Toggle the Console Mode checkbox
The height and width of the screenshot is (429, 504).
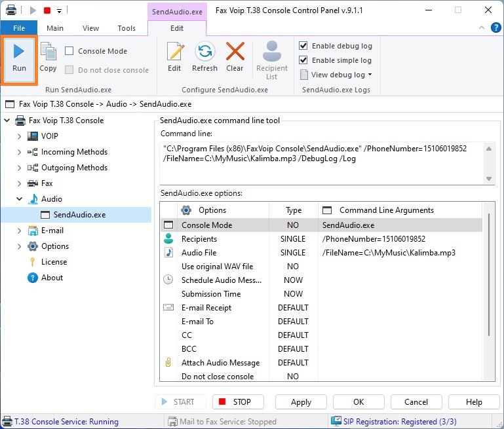coord(69,50)
